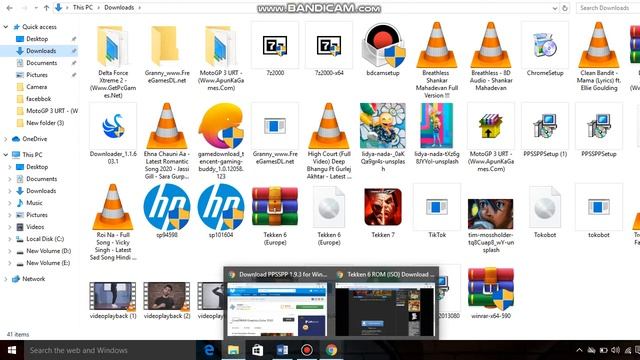Expand Local Disk (C:) in tree
640x360 pixels.
(10, 239)
